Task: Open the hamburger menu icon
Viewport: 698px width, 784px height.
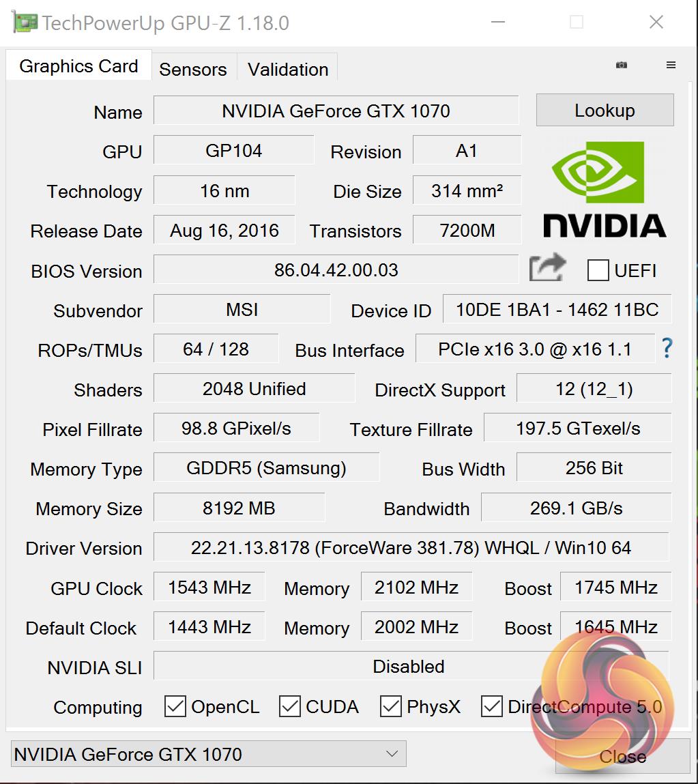Action: tap(671, 65)
